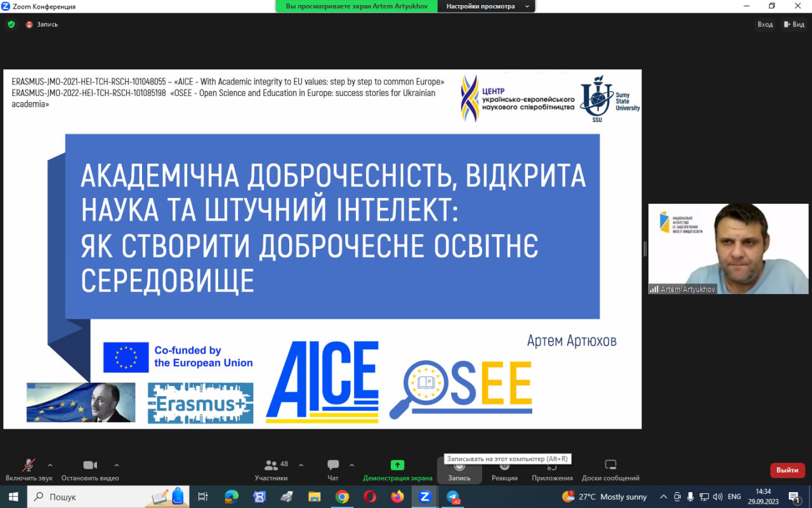Open network settings from system tray

point(704,497)
